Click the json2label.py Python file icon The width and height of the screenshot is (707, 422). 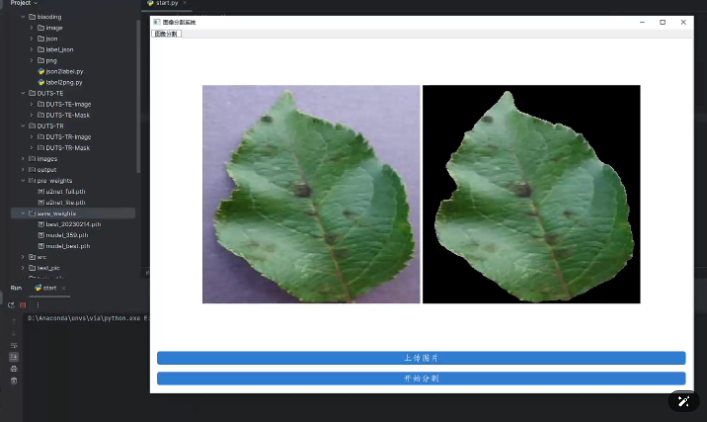(41, 71)
